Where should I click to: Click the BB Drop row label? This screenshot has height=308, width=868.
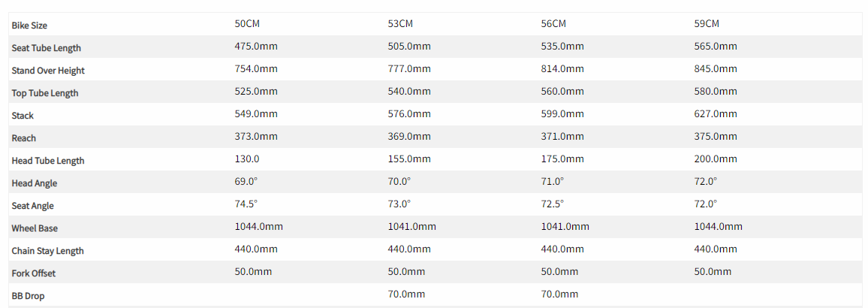pyautogui.click(x=28, y=296)
